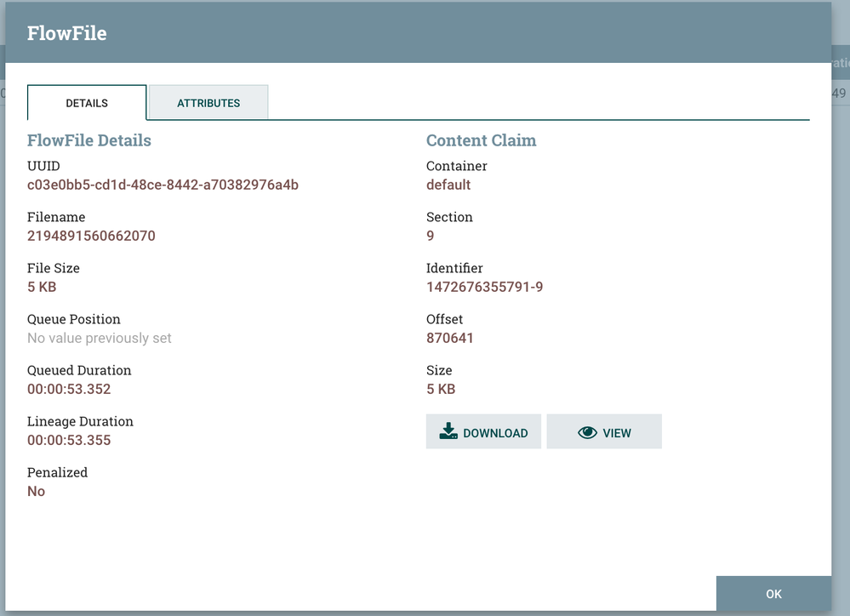This screenshot has height=616, width=850.
Task: Select the Details tab
Action: coord(87,102)
